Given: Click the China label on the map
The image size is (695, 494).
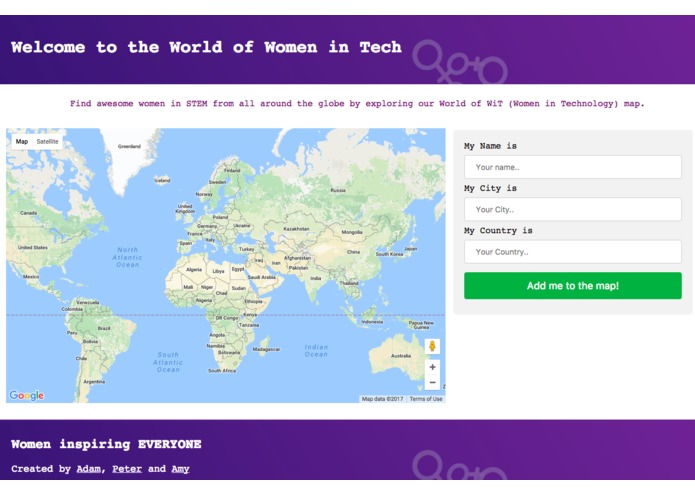Looking at the screenshot, I should point(353,252).
